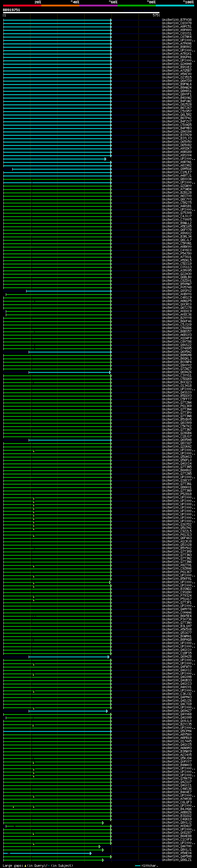
Task: Select the UniRef100_Q7RKT9 label
Action: (177, 778)
